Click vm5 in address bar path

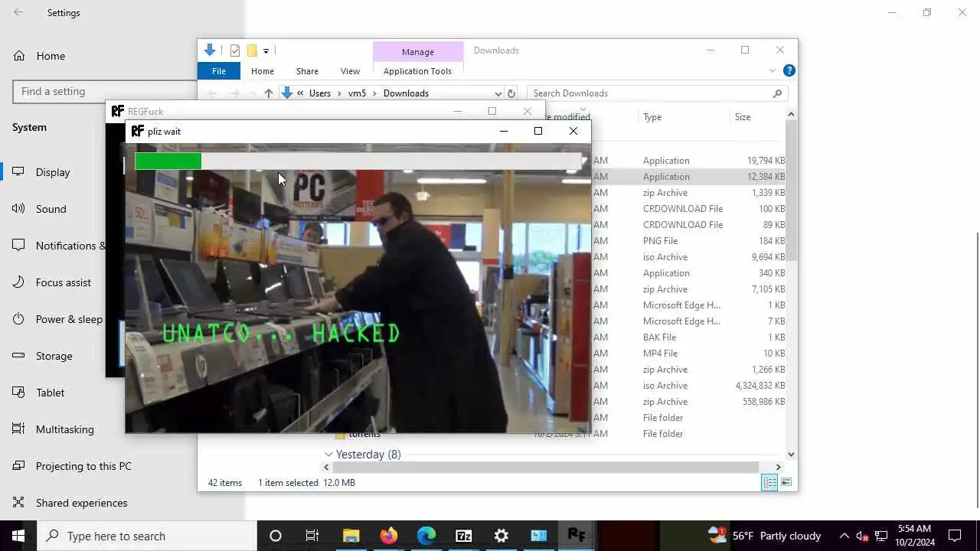tap(358, 93)
